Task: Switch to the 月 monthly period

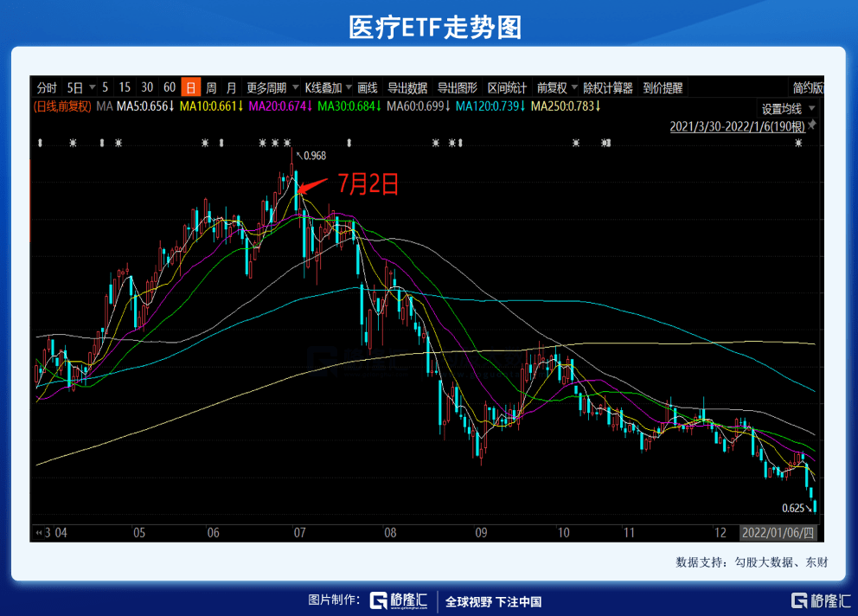Action: tap(232, 87)
